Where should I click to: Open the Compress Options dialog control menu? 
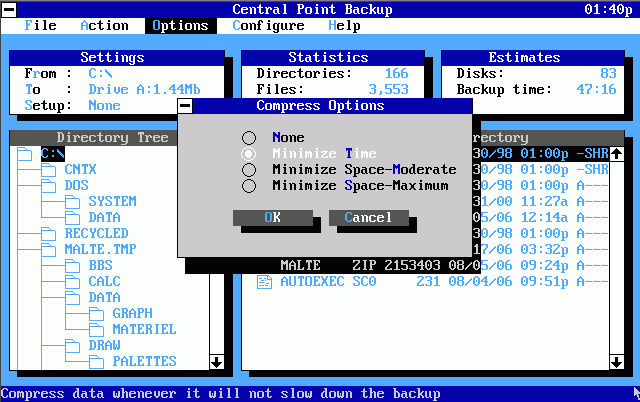point(185,106)
